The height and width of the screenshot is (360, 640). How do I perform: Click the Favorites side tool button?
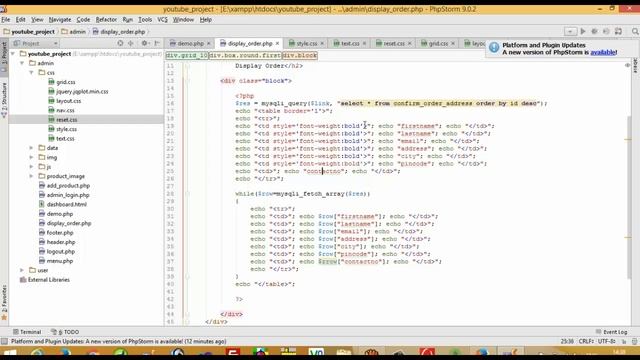coord(4,302)
